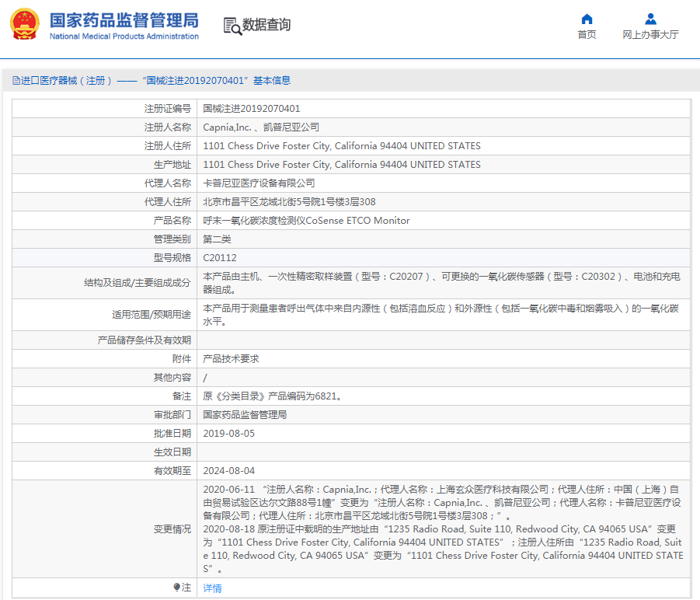This screenshot has width=700, height=600.
Task: Click the model specification value C20112
Action: coord(220,258)
